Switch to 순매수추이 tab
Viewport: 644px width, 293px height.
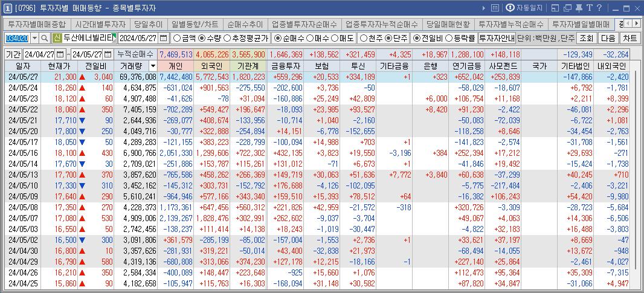[x=245, y=24]
